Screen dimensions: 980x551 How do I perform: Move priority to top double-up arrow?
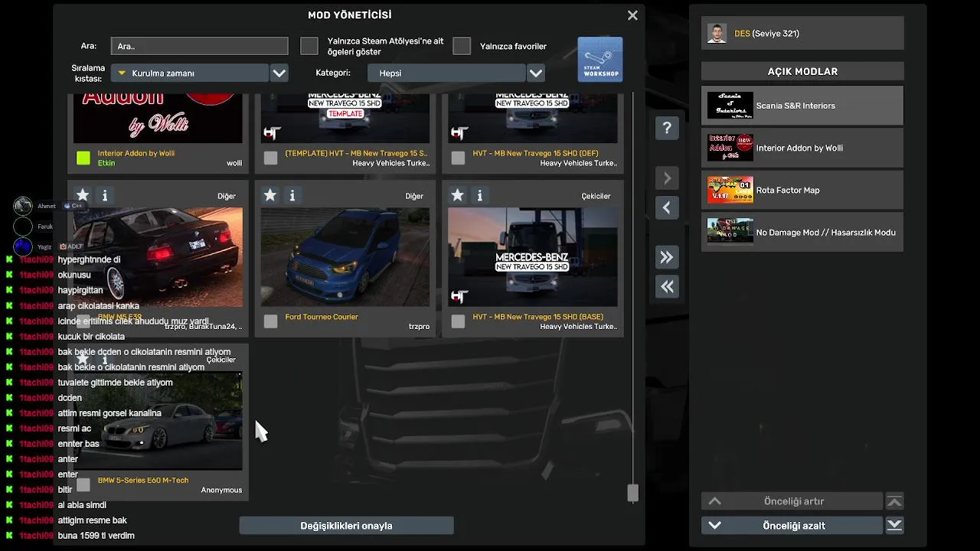coord(894,501)
